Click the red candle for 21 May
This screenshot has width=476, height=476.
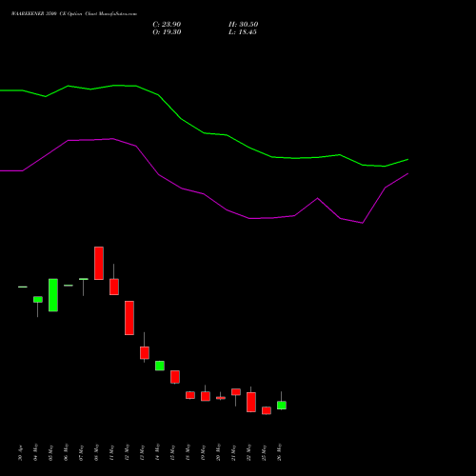236,392
